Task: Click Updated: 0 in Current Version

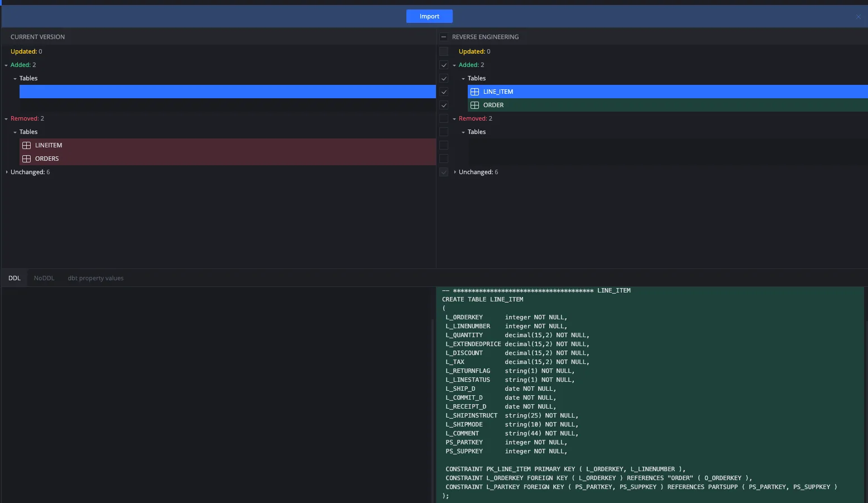Action: 26,51
